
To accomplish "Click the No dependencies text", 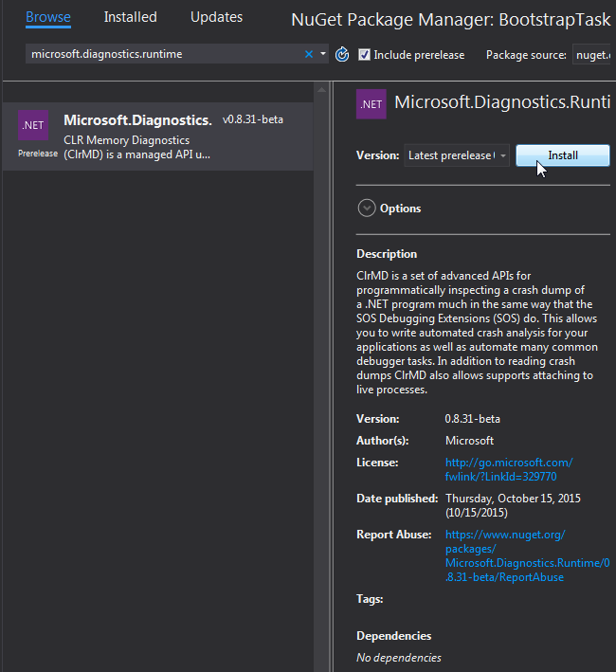I will [398, 658].
